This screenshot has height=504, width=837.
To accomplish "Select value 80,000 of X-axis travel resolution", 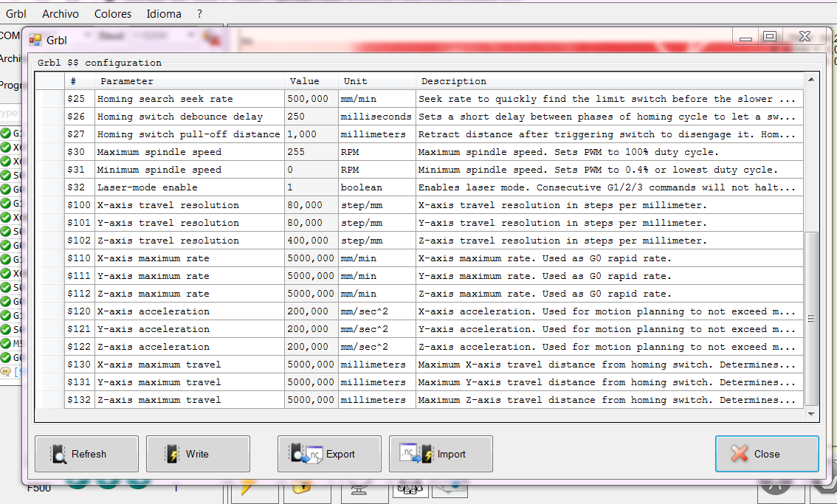I will pos(311,205).
